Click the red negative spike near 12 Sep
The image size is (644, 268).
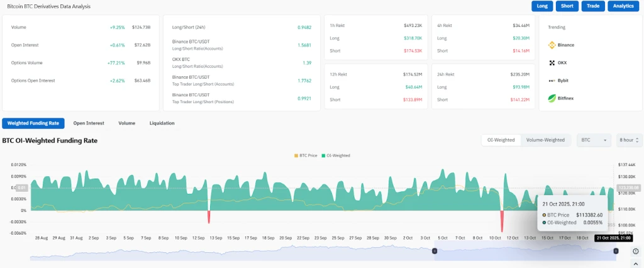point(209,216)
